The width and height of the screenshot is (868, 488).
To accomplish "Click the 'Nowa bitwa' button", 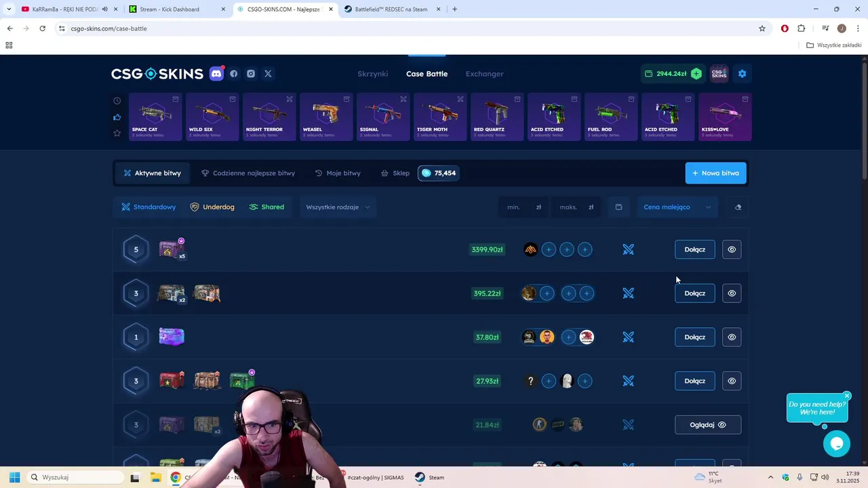I will tap(716, 174).
